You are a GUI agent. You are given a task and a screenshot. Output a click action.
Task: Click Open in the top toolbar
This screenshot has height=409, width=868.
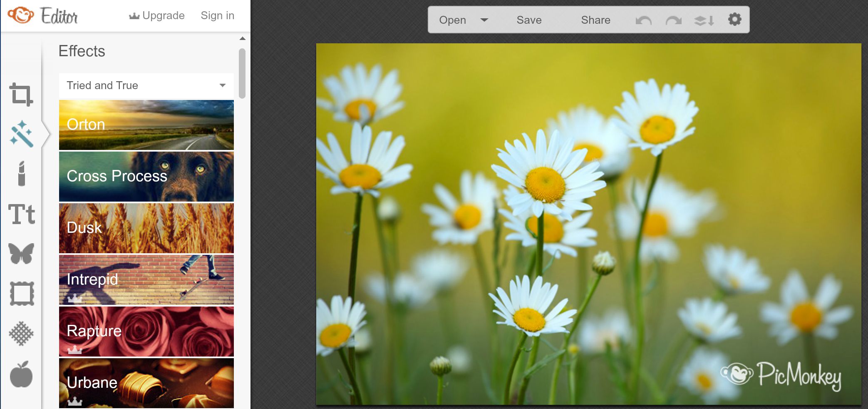(452, 20)
